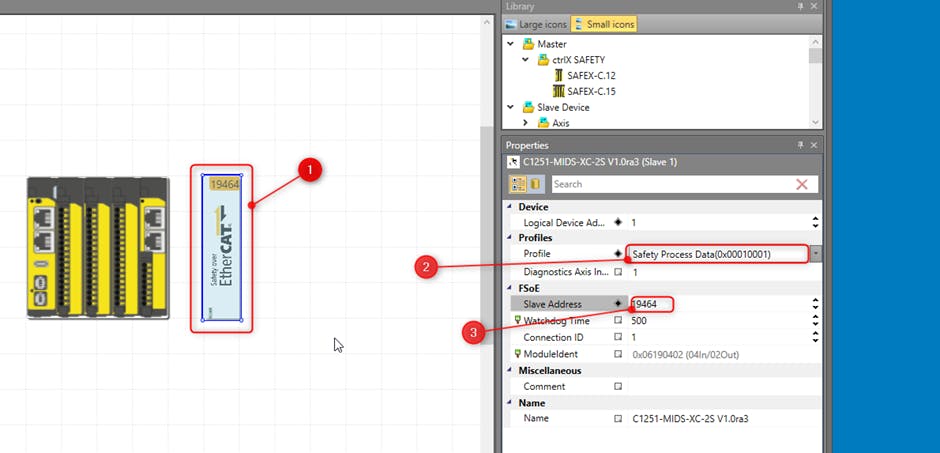Screen dimensions: 940x453
Task: Click the Properties Search field
Action: [665, 184]
